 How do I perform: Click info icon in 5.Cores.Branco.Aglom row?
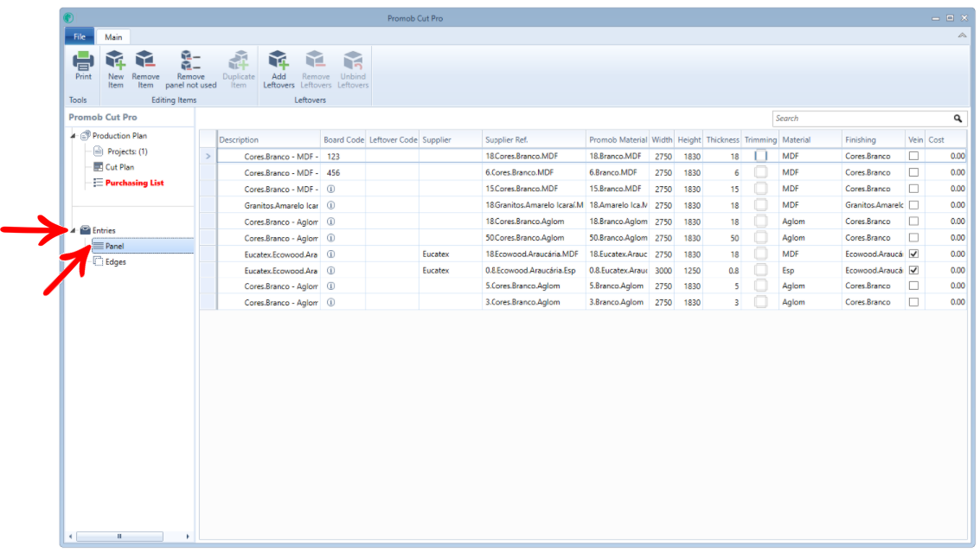pos(331,286)
